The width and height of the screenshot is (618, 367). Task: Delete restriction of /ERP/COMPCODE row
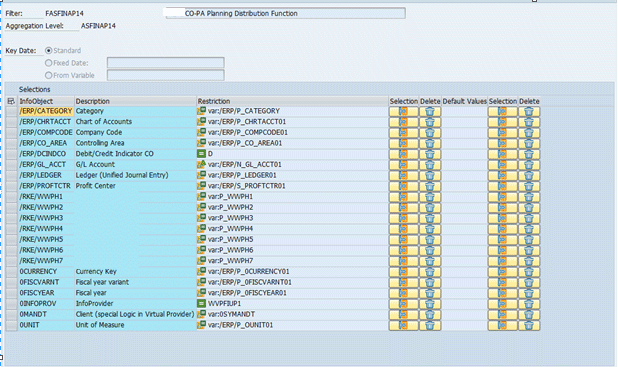click(x=430, y=133)
